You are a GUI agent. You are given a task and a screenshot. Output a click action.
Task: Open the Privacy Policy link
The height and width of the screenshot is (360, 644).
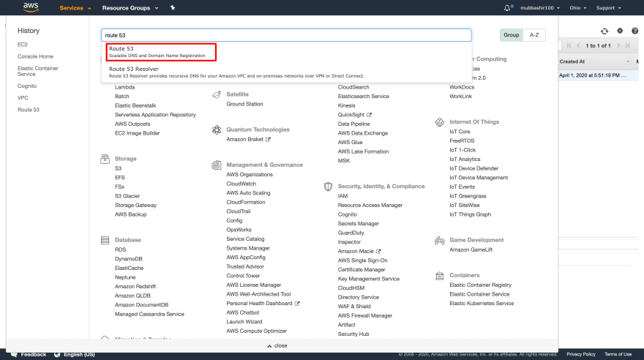point(581,354)
